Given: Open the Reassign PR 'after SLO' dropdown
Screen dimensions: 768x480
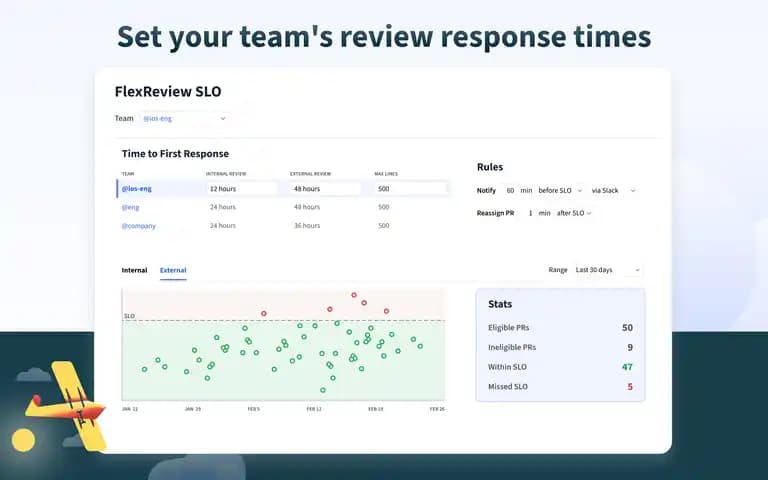Looking at the screenshot, I should 574,213.
